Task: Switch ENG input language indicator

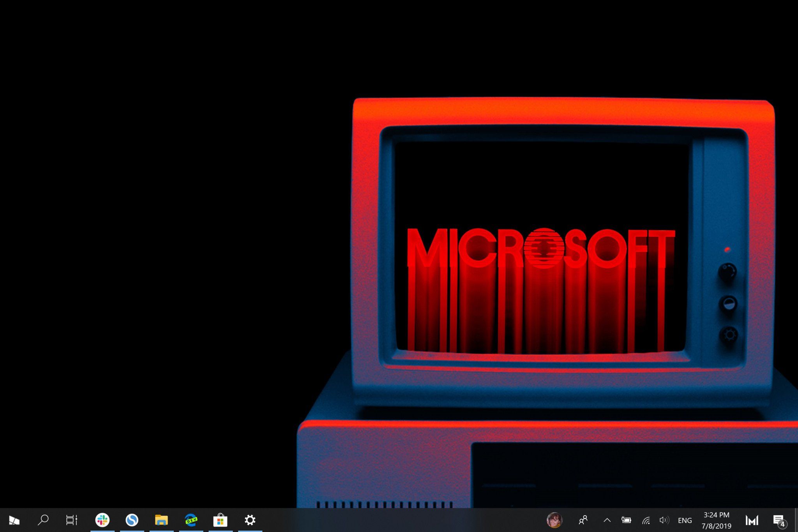Action: [x=685, y=520]
